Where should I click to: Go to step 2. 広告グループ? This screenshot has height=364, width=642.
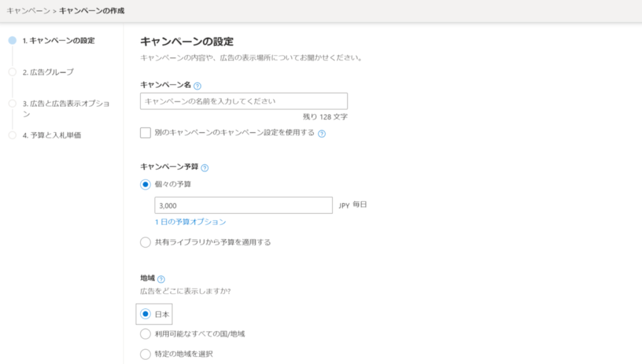pos(48,72)
